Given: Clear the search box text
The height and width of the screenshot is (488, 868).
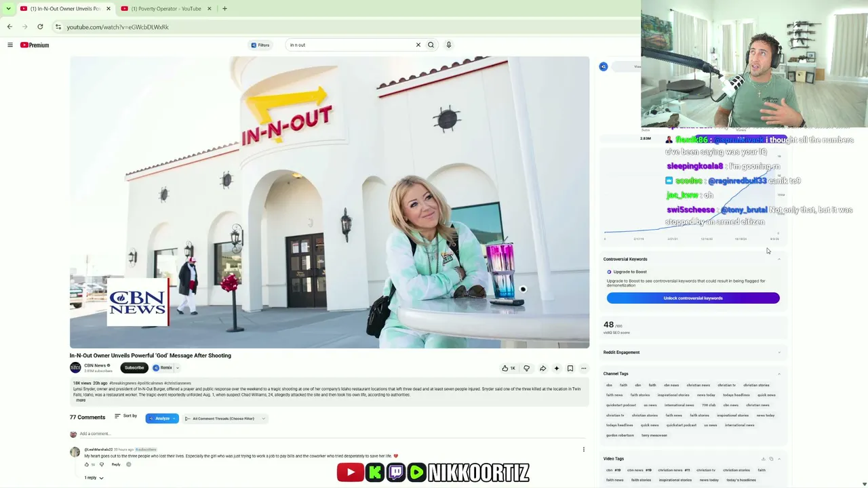Looking at the screenshot, I should [418, 45].
